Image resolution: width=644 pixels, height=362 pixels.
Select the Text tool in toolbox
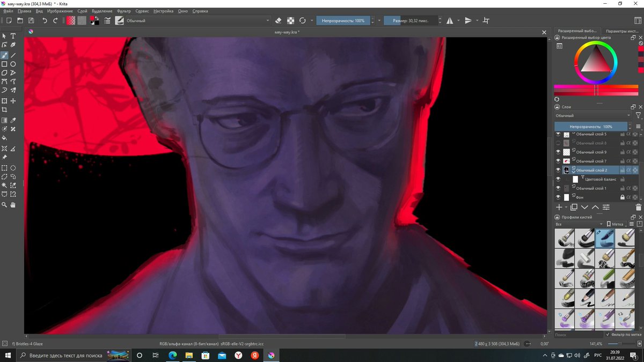13,36
